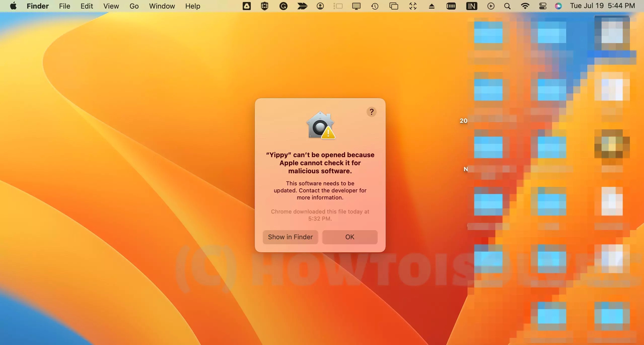Open the Apple menu
The width and height of the screenshot is (644, 345).
13,6
